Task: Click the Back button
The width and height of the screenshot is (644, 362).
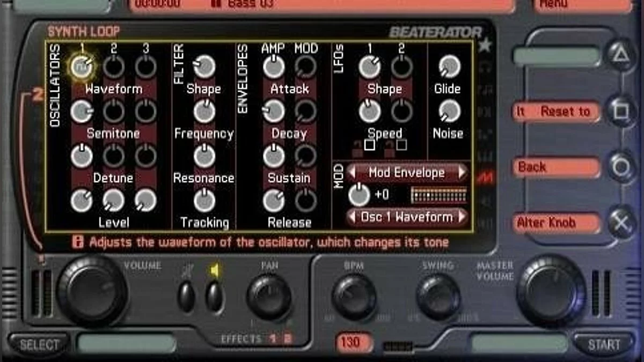Action: pyautogui.click(x=557, y=167)
